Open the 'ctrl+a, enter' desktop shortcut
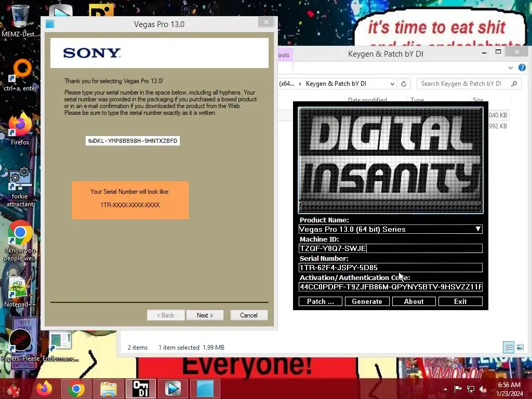This screenshot has width=532, height=399. pyautogui.click(x=20, y=75)
